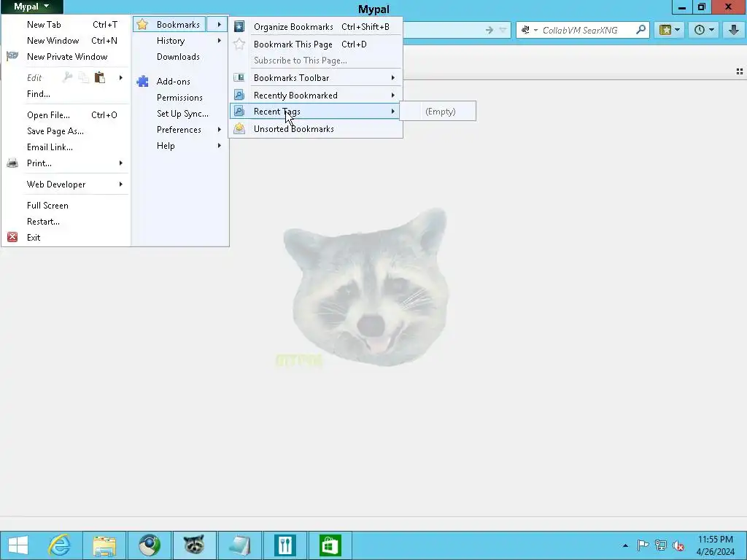This screenshot has width=747, height=560.
Task: Click the cut icon in Edit row
Action: pyautogui.click(x=68, y=77)
